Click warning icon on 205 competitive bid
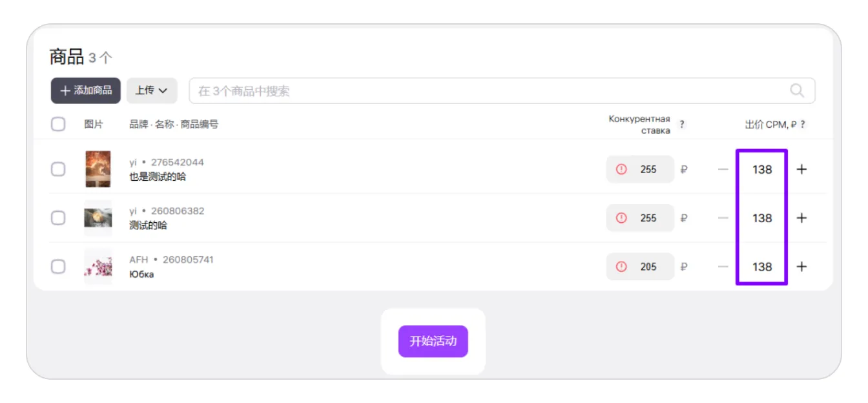Viewport: 868px width, 403px height. point(621,267)
